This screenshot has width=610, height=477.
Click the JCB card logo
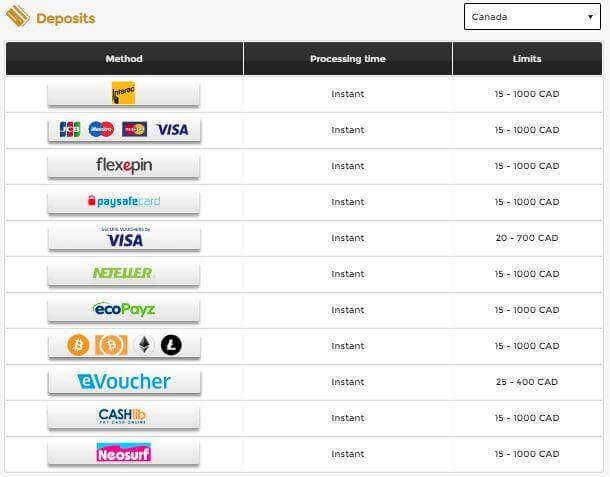70,129
